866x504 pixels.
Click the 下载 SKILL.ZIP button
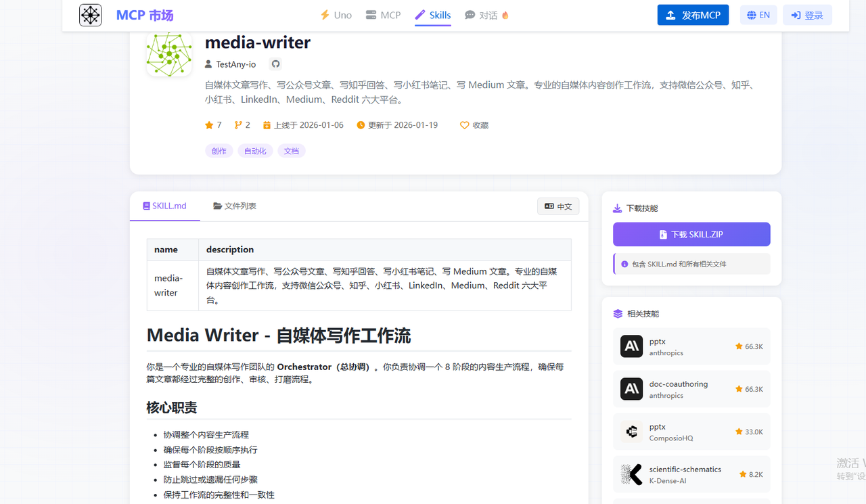click(691, 234)
